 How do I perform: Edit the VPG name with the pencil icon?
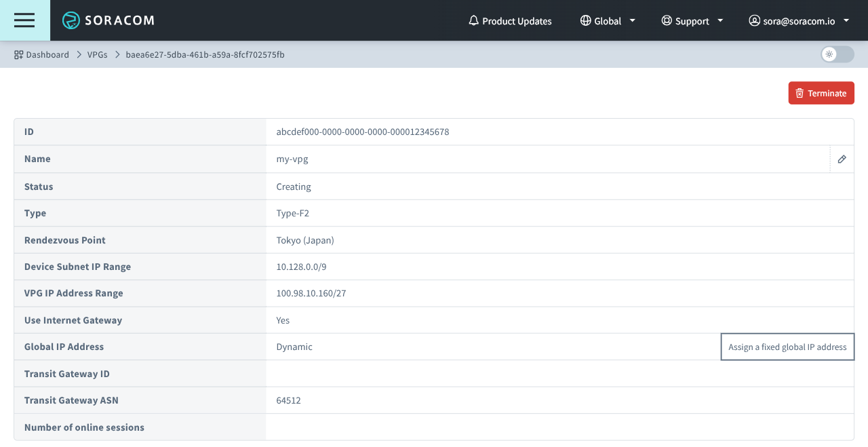[842, 159]
